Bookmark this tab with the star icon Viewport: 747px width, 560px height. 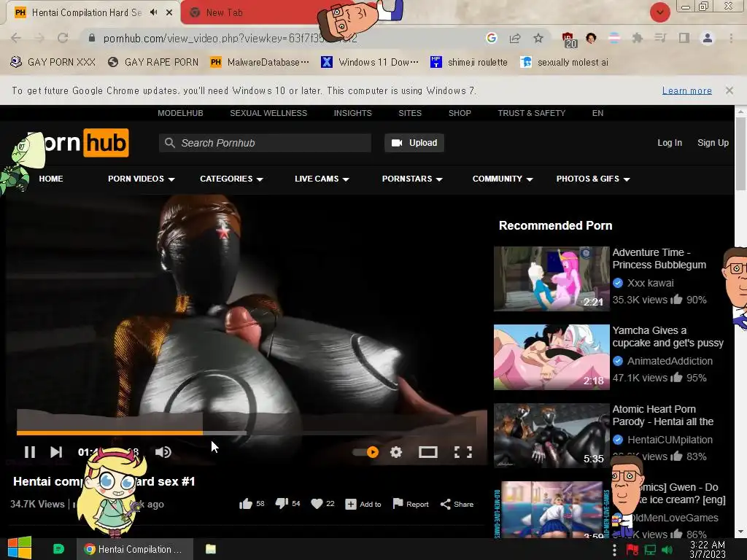point(538,38)
